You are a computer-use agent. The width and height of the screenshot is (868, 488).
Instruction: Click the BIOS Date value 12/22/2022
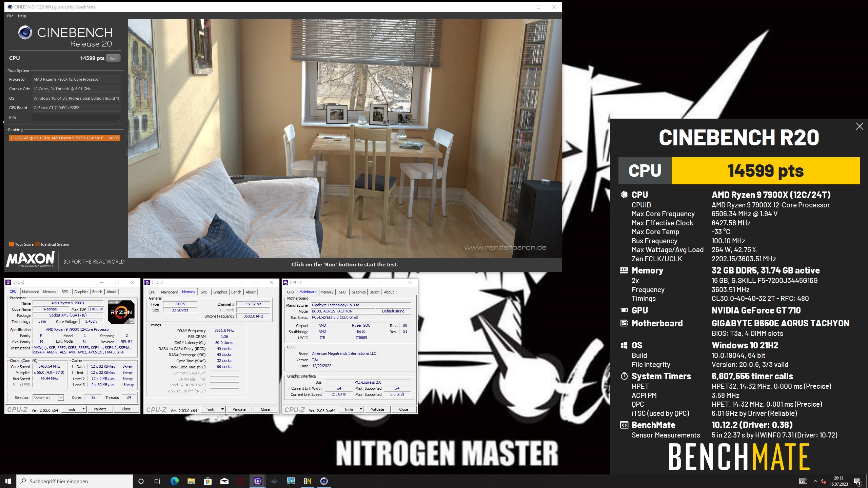point(361,366)
